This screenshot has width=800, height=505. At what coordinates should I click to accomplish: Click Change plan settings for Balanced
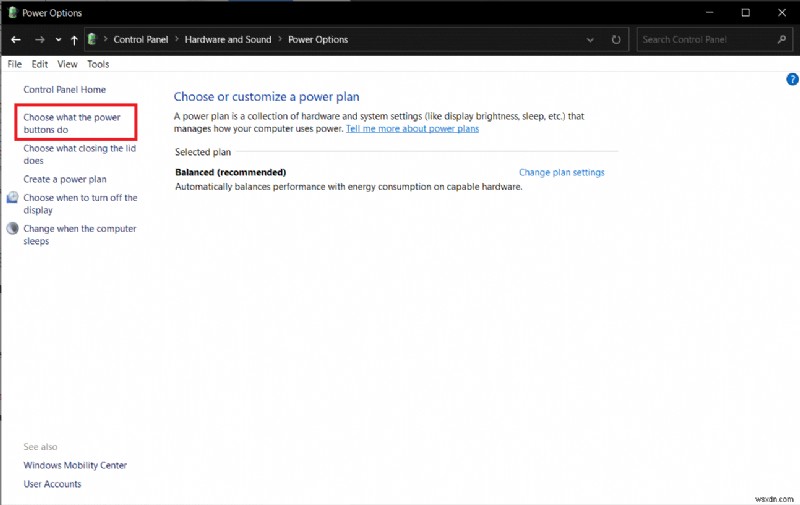click(x=561, y=172)
